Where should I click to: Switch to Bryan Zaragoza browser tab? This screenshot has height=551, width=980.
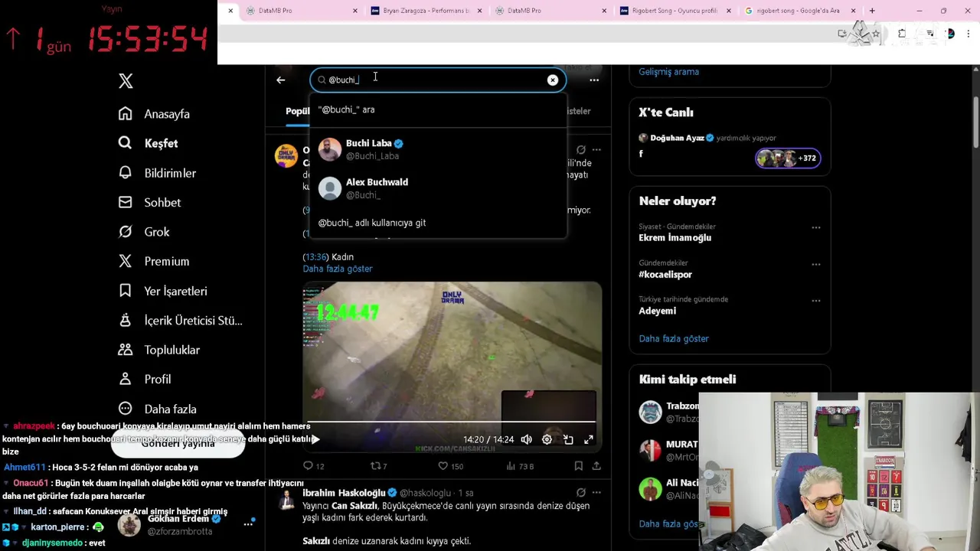click(x=426, y=11)
